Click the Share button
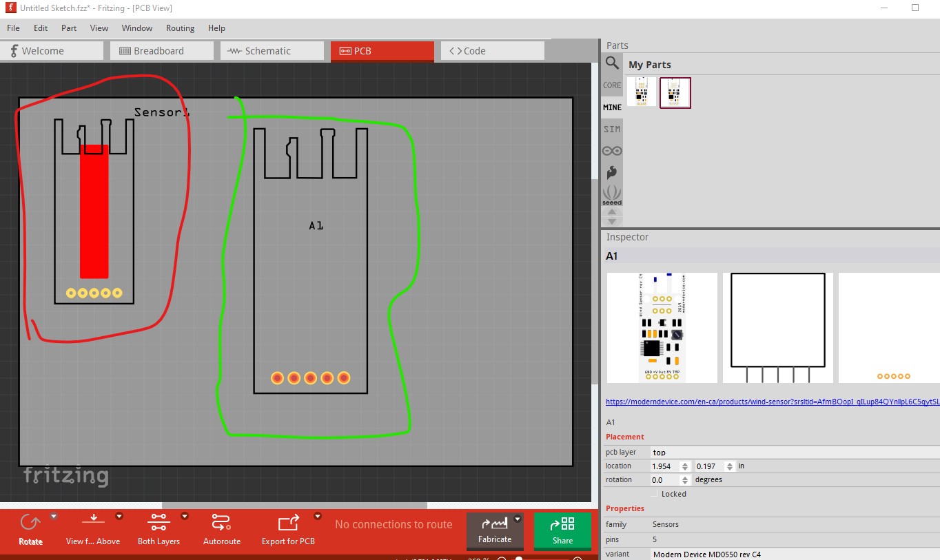940x560 pixels. [x=562, y=530]
